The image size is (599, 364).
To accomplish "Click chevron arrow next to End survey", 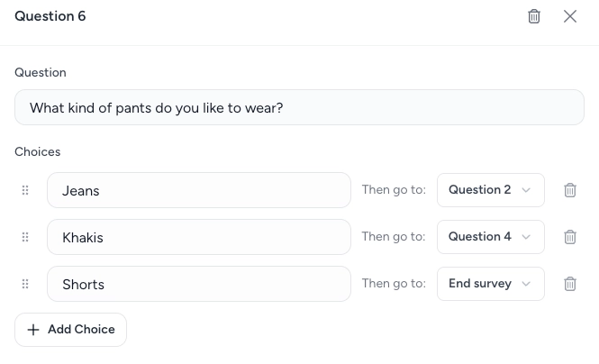I will coord(527,284).
